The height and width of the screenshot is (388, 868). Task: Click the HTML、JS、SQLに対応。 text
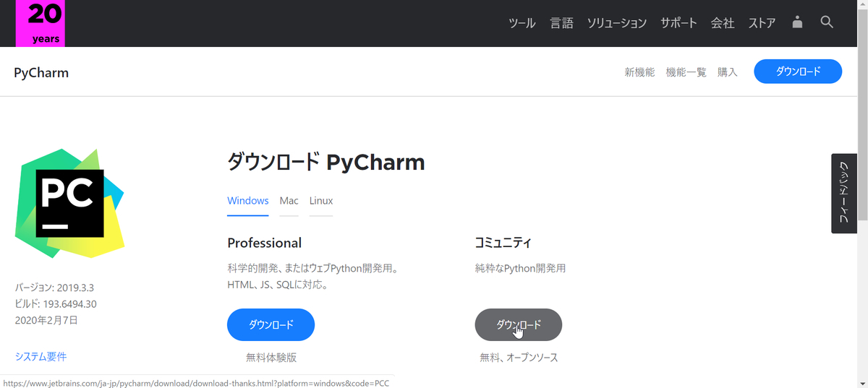278,285
